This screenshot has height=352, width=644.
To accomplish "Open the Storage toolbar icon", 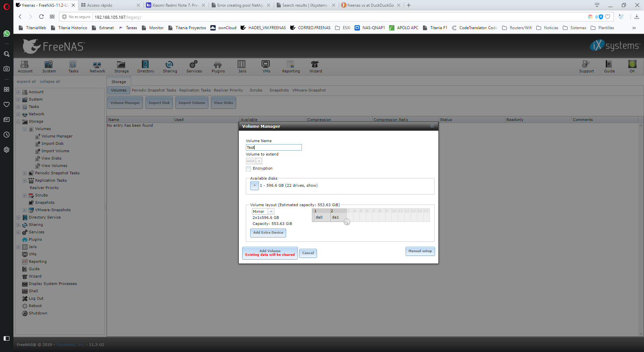I will coord(121,66).
